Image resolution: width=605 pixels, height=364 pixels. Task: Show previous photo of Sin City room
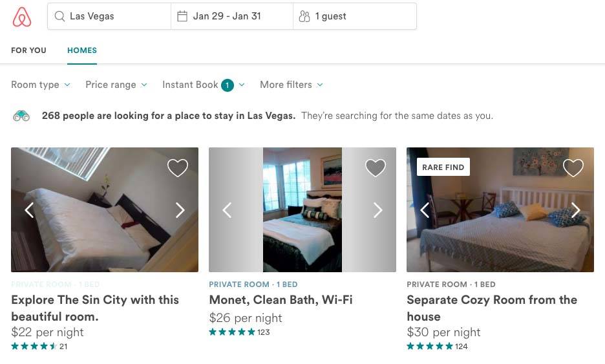[29, 210]
